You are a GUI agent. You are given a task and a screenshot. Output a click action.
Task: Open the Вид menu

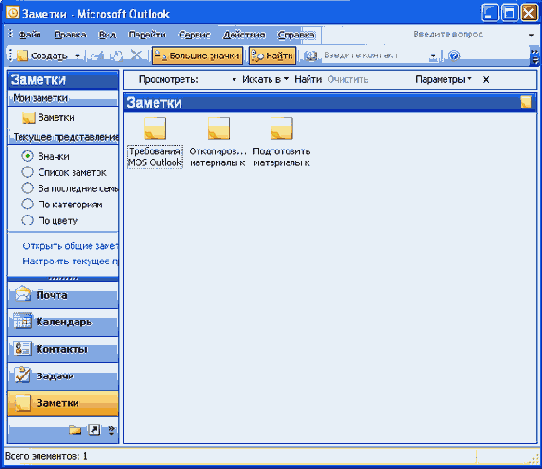click(x=108, y=34)
